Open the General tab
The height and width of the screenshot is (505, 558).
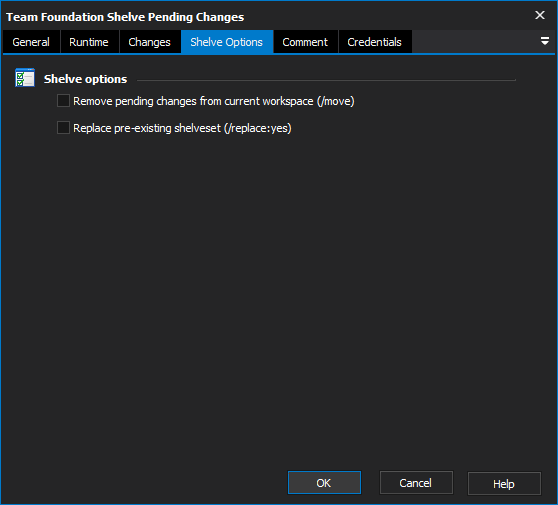(x=31, y=42)
